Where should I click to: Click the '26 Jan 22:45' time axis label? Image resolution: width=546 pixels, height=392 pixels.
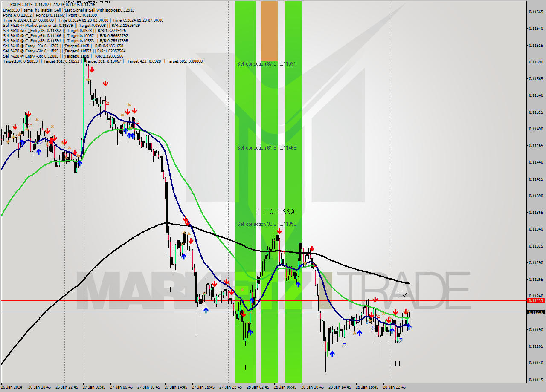point(67,387)
